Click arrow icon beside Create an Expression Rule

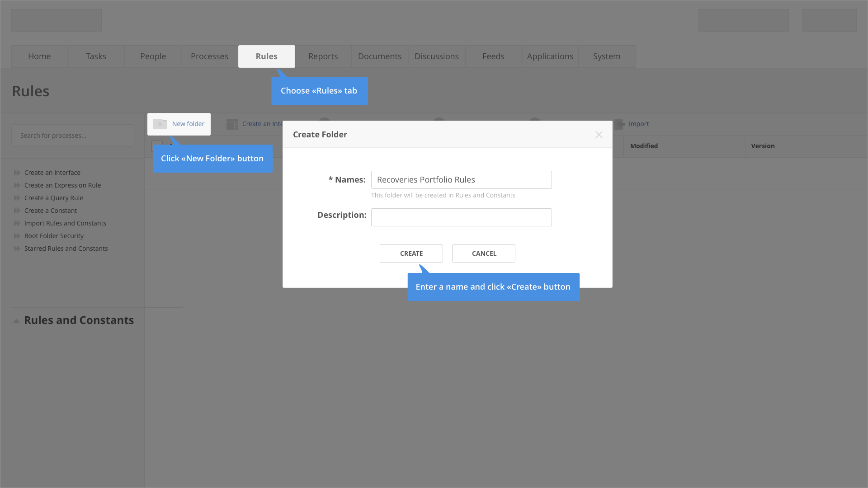[17, 185]
